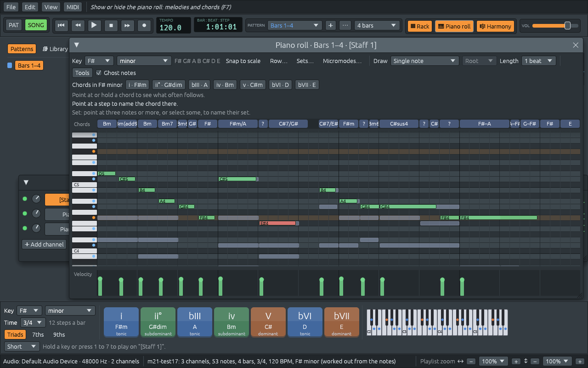
Task: Switch to SONG playback mode
Action: (x=36, y=25)
